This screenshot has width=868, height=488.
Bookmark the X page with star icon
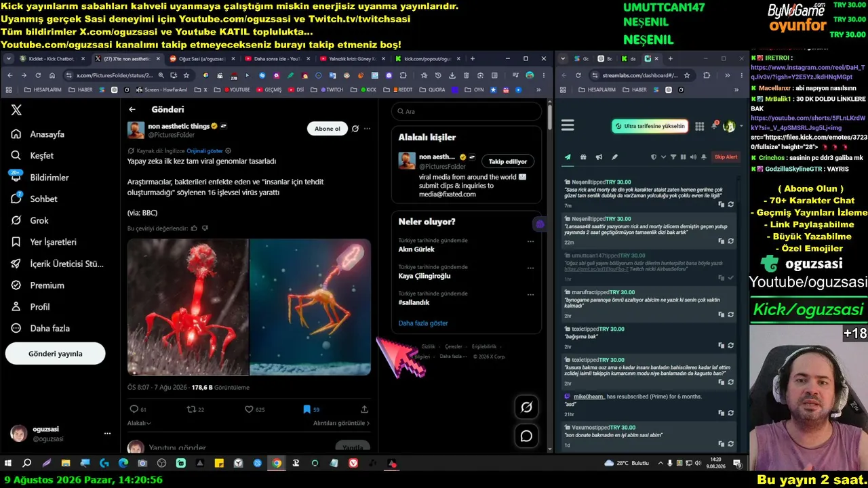click(186, 75)
